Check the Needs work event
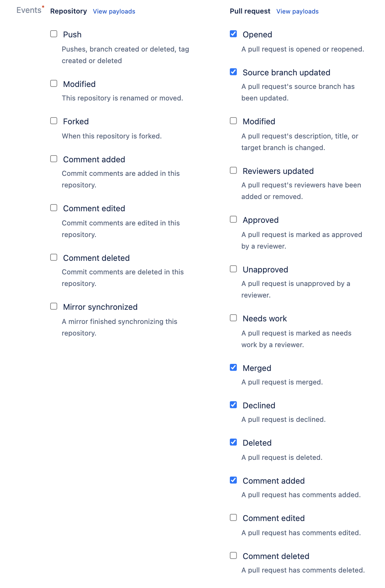The image size is (385, 588). 233,317
